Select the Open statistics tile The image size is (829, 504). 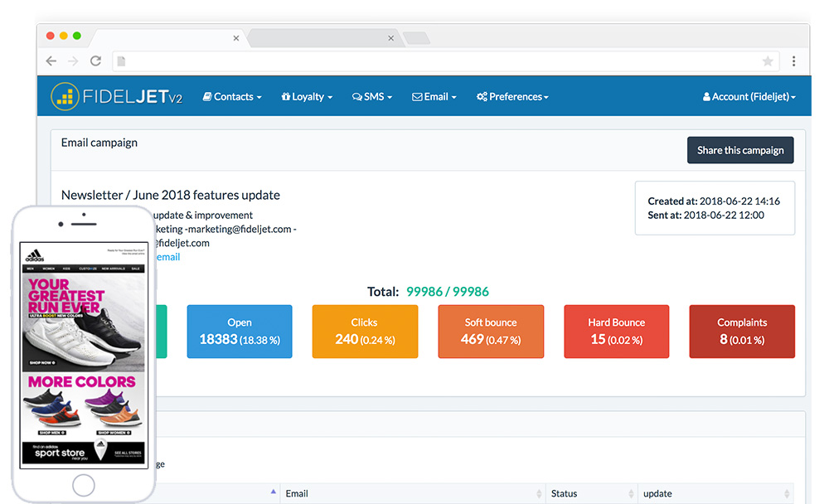click(x=240, y=332)
